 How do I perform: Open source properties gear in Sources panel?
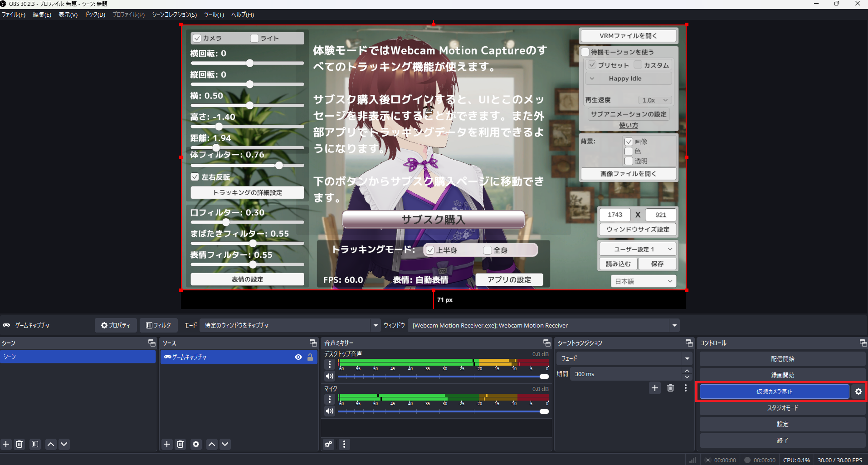[196, 444]
